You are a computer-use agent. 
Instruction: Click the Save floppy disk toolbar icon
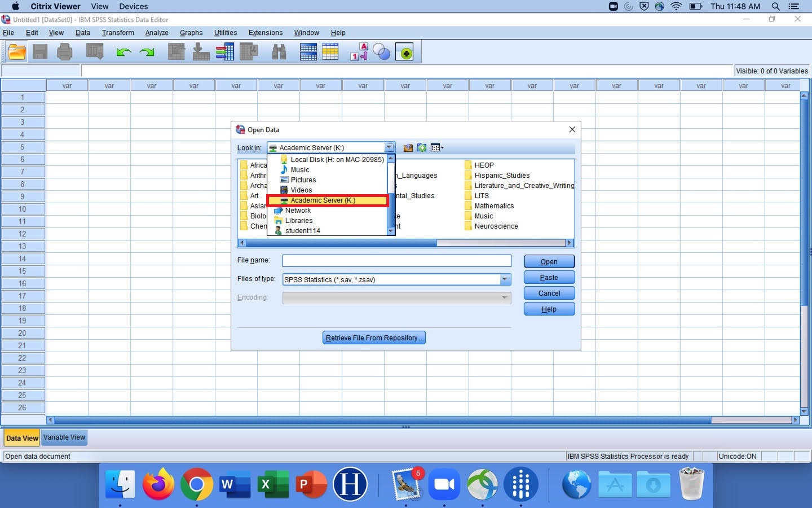point(40,52)
